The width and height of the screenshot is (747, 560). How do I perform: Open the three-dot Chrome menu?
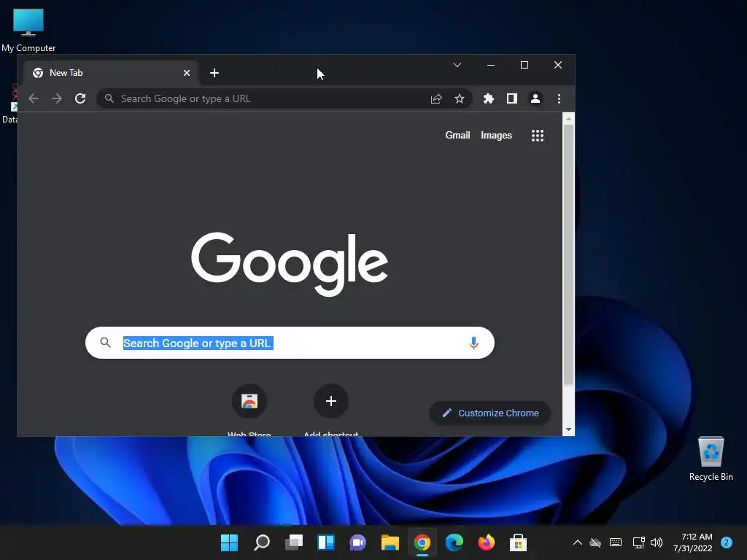[559, 98]
